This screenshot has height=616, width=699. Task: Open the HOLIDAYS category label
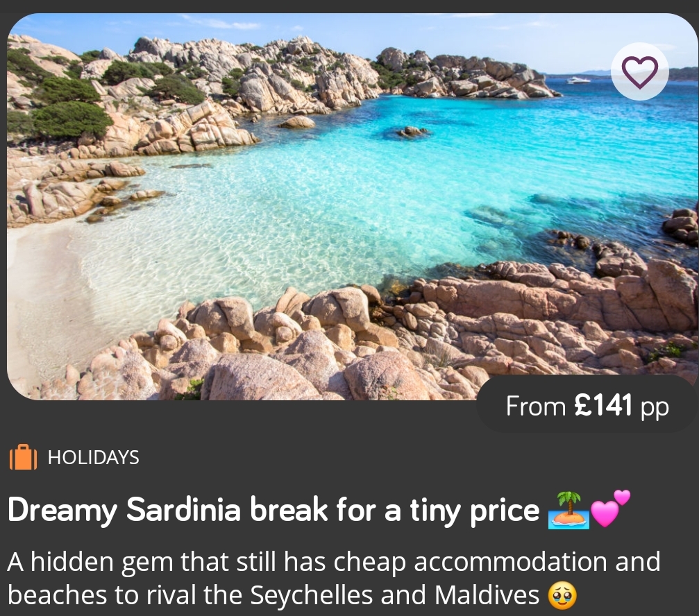tap(93, 457)
